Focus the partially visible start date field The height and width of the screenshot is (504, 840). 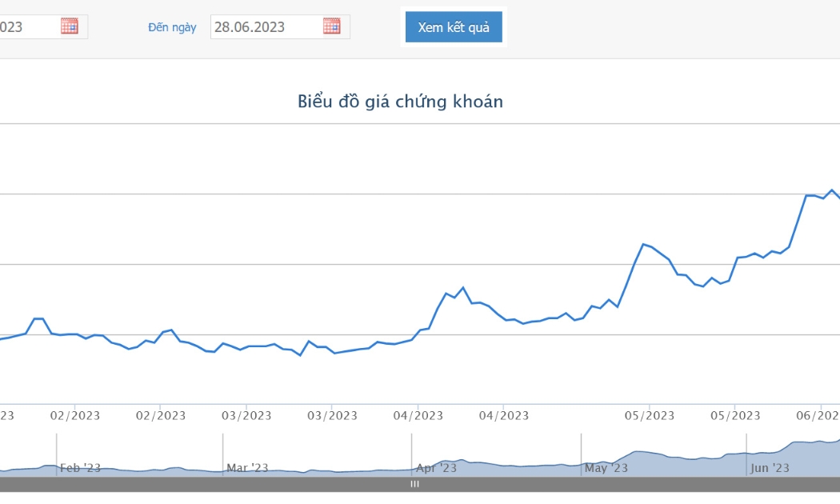click(x=44, y=26)
